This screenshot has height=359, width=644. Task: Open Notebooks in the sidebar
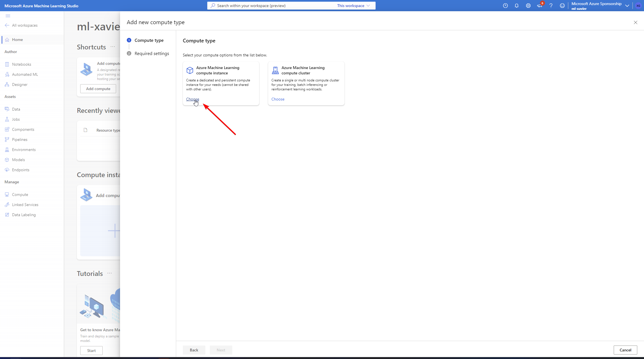point(21,64)
